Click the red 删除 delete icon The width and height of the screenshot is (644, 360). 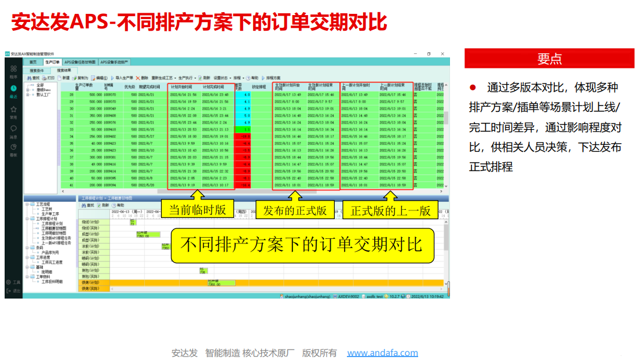[x=138, y=78]
